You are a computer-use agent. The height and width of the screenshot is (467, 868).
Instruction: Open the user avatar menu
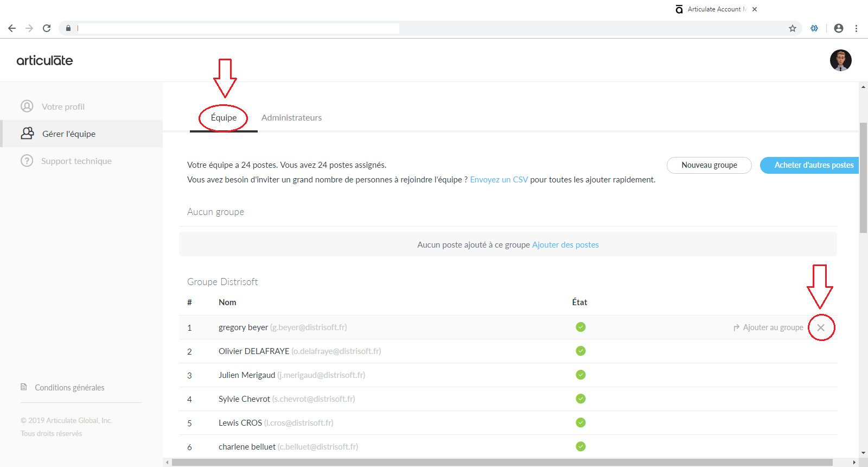(x=840, y=60)
